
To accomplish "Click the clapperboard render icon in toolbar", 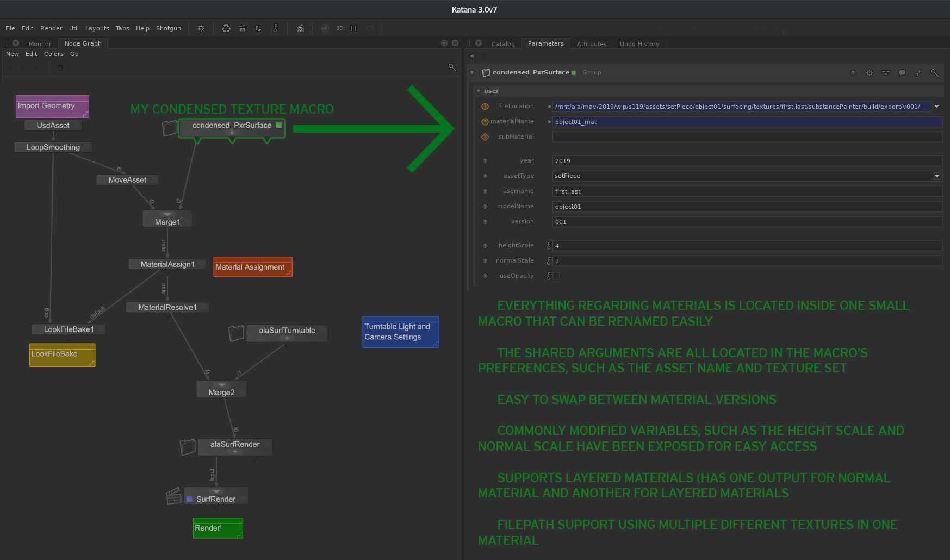I will pyautogui.click(x=243, y=28).
